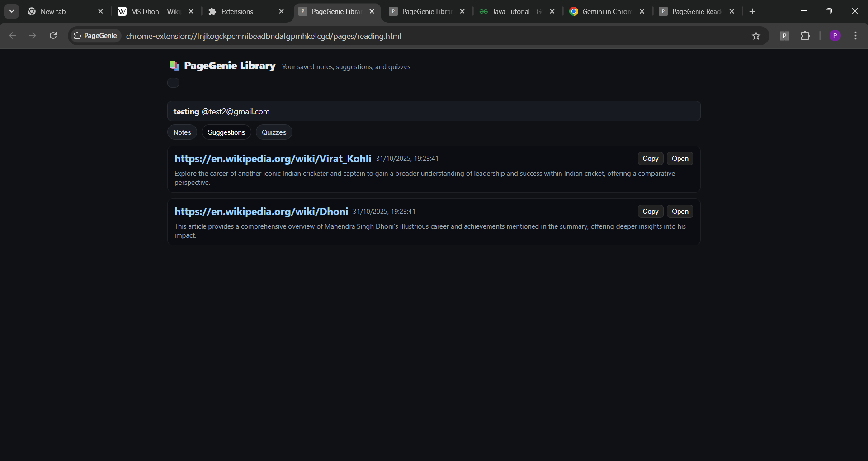
Task: Open the Virat_Kohli Wikipedia link
Action: [273, 159]
